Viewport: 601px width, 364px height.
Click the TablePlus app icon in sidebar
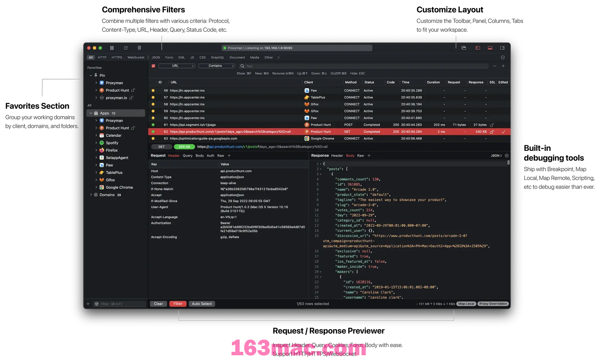102,172
